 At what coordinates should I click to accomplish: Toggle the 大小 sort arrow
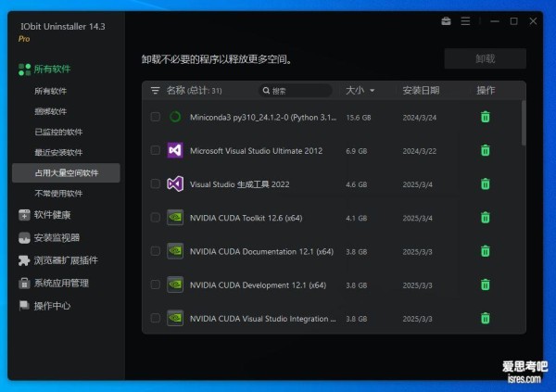click(x=372, y=91)
